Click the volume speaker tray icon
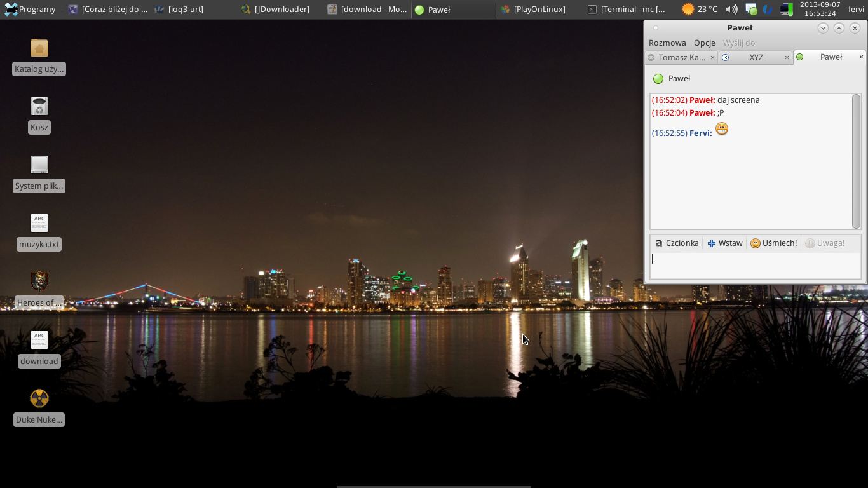This screenshot has width=868, height=488. (732, 10)
